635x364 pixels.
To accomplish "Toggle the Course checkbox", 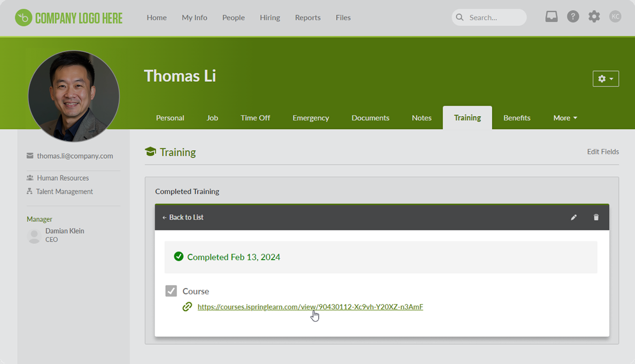I will point(171,291).
